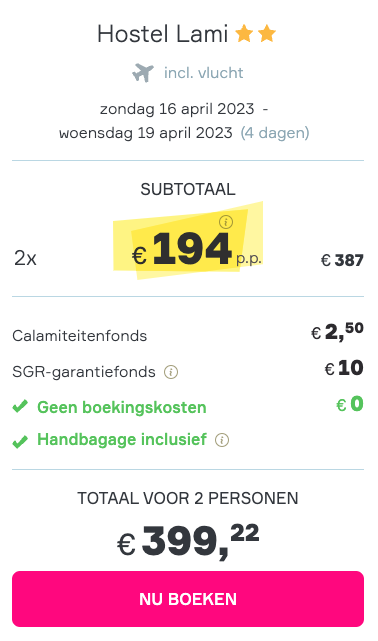Click the green checkmark beside Geen boekingskosten
378x641 pixels.
pos(20,406)
